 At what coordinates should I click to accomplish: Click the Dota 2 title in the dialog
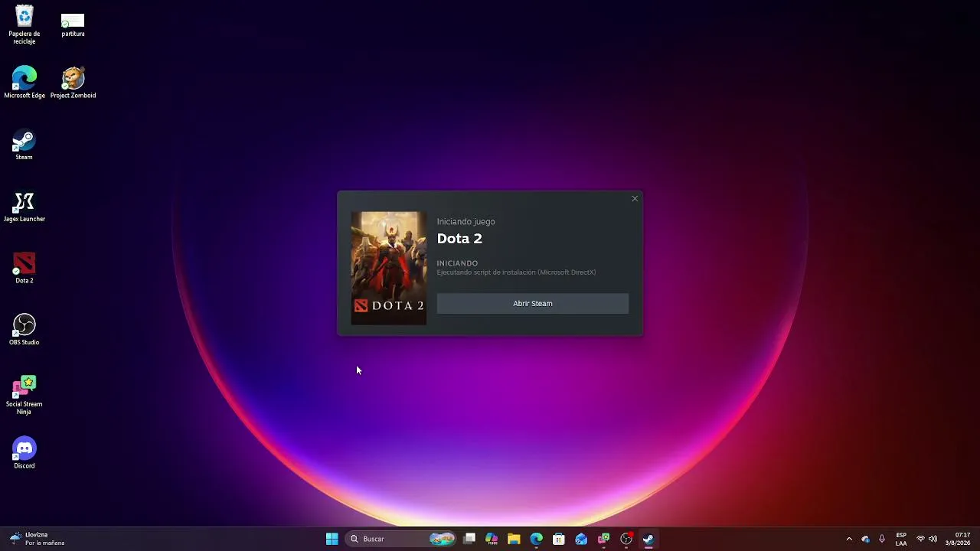(x=459, y=239)
